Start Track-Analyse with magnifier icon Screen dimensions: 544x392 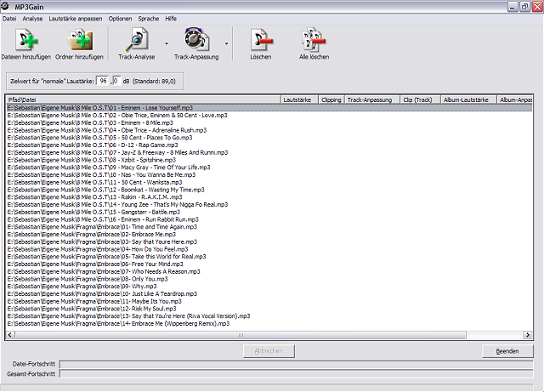137,40
